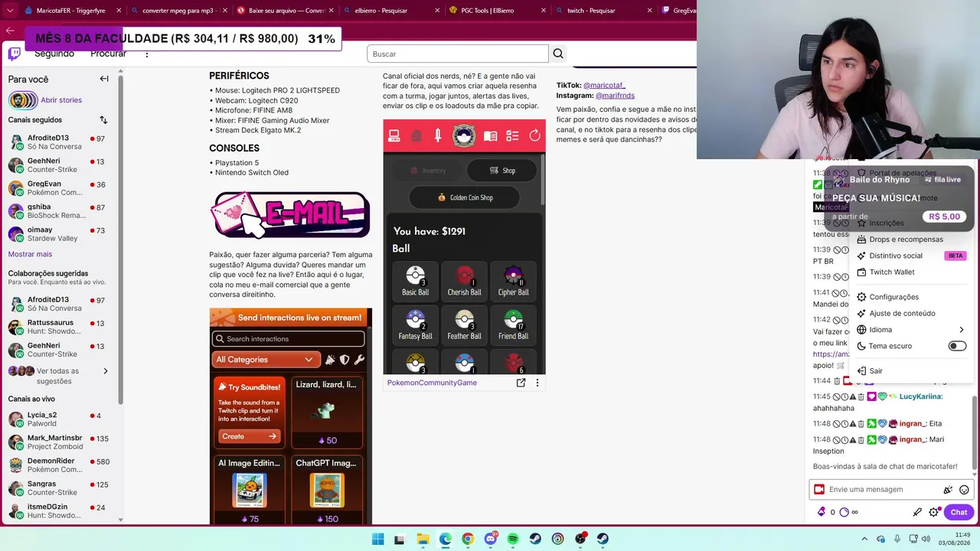
Task: Click the megaphone icon in interactions
Action: (330, 360)
